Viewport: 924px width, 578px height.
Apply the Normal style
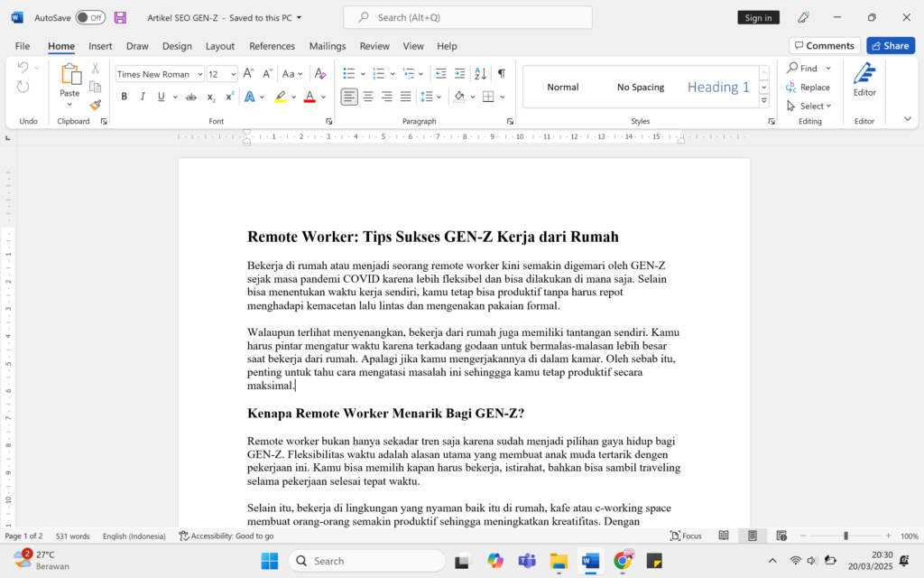pyautogui.click(x=563, y=88)
